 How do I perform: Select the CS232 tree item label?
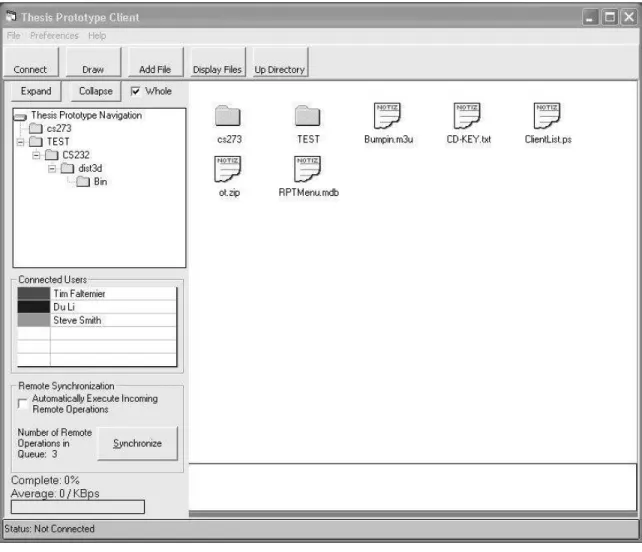[76, 155]
